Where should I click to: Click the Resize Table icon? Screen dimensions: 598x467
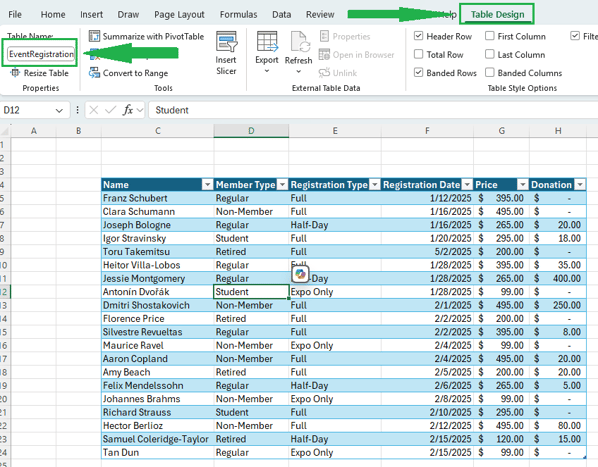click(x=15, y=73)
